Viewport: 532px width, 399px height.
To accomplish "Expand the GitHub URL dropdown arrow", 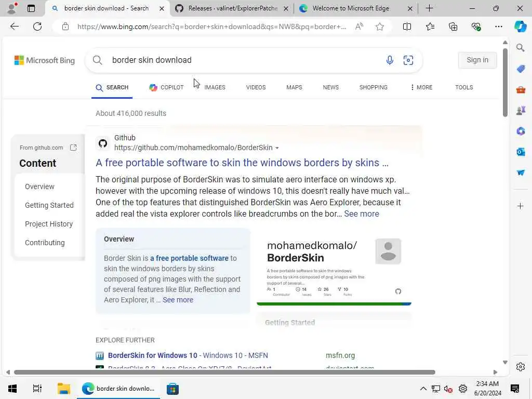I will (x=277, y=148).
